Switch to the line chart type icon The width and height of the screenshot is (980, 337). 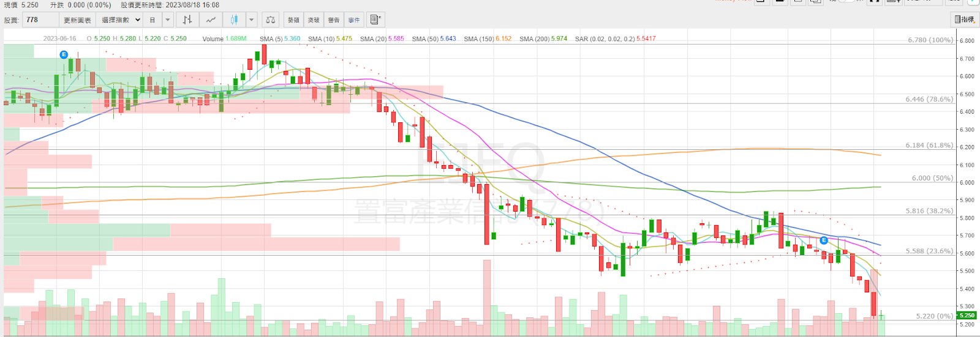pos(211,20)
